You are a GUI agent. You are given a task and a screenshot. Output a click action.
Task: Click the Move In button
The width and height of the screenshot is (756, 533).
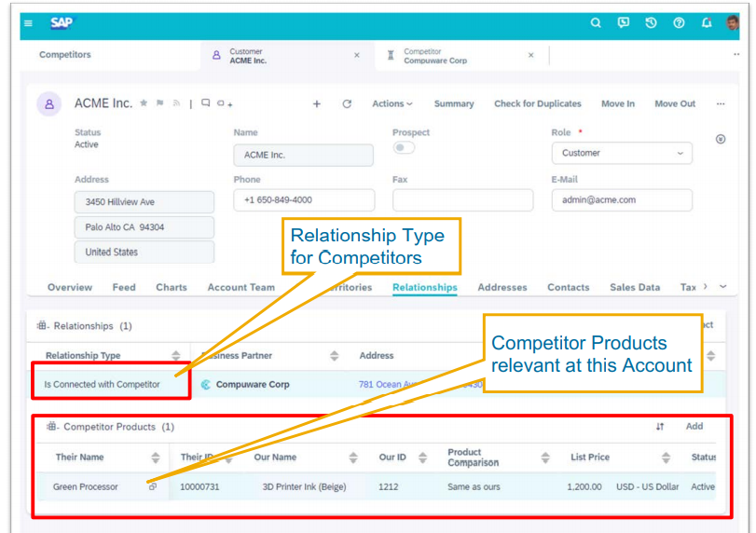coord(618,103)
